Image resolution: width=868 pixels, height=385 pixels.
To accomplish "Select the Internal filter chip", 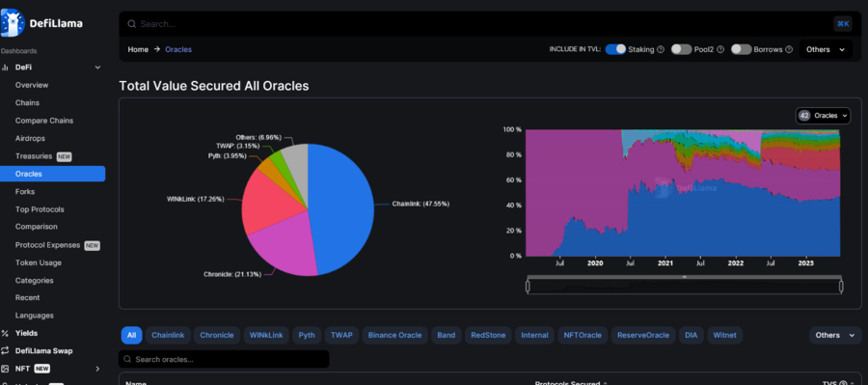I will pyautogui.click(x=534, y=335).
